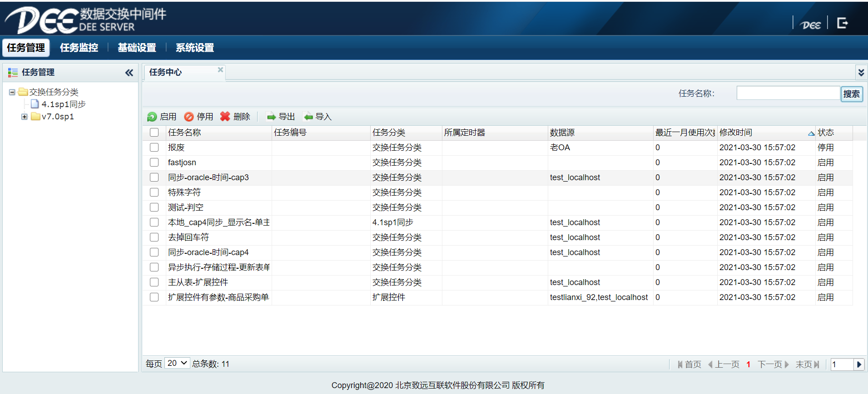Expand the v7.0sp1 folder node
The height and width of the screenshot is (394, 868).
pyautogui.click(x=24, y=117)
